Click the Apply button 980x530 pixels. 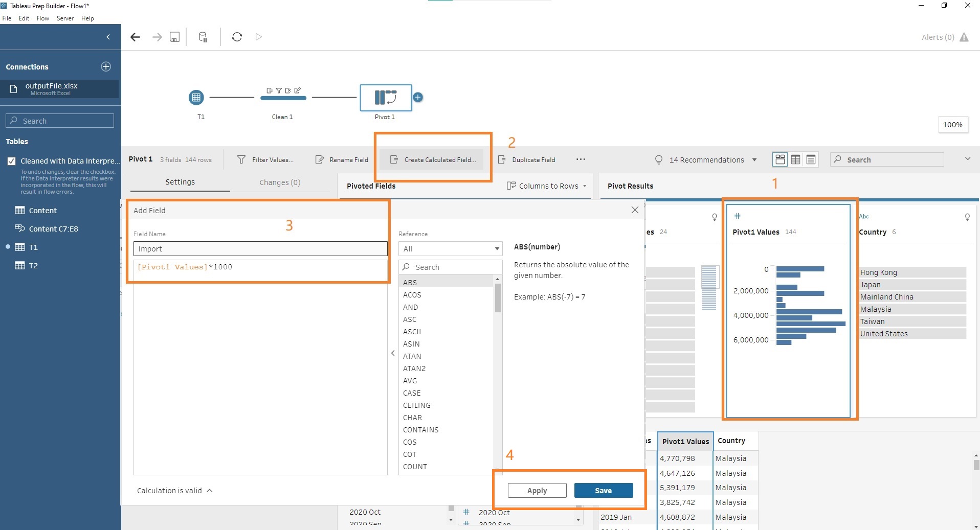tap(537, 491)
